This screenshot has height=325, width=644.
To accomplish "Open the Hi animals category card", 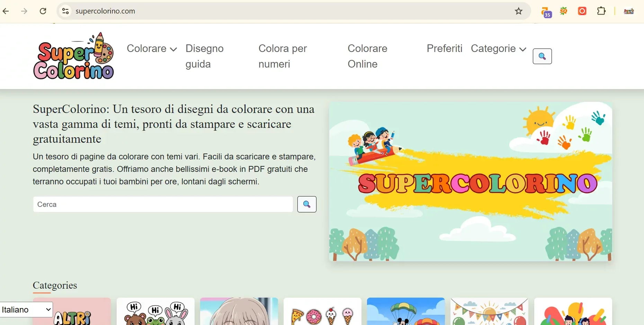I will tap(155, 311).
